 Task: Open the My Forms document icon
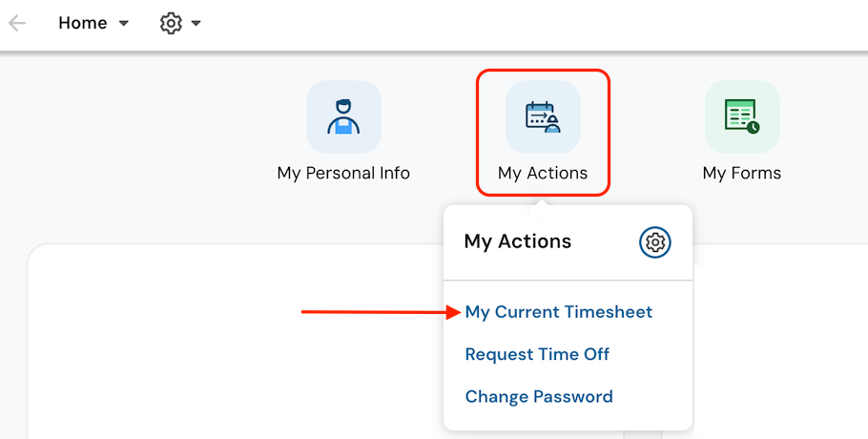point(741,116)
